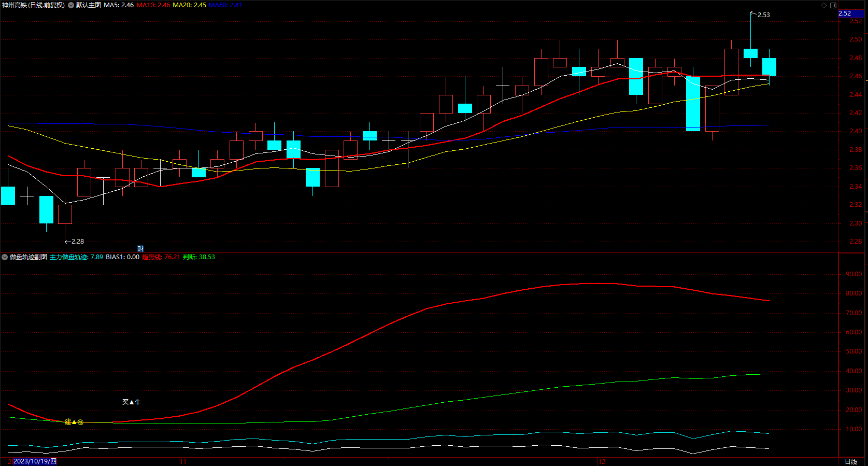Click the MA10: 2.46 indicator label
Screen dimensions: 868x466
pyautogui.click(x=153, y=5)
